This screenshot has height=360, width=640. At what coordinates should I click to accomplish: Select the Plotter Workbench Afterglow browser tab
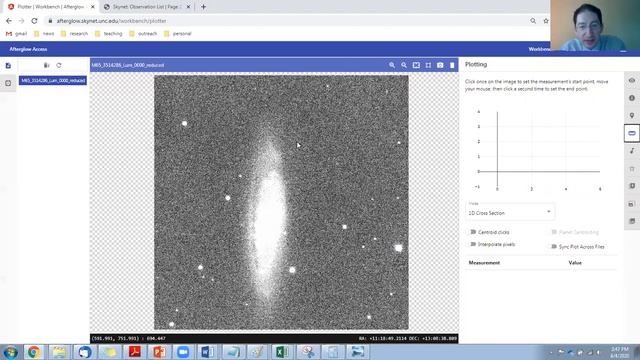[50, 7]
